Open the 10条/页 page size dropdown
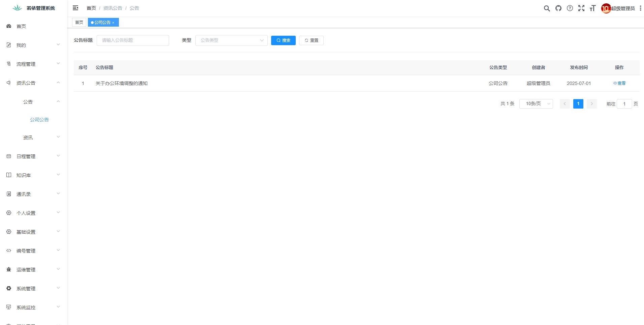Image resolution: width=644 pixels, height=325 pixels. pos(536,104)
